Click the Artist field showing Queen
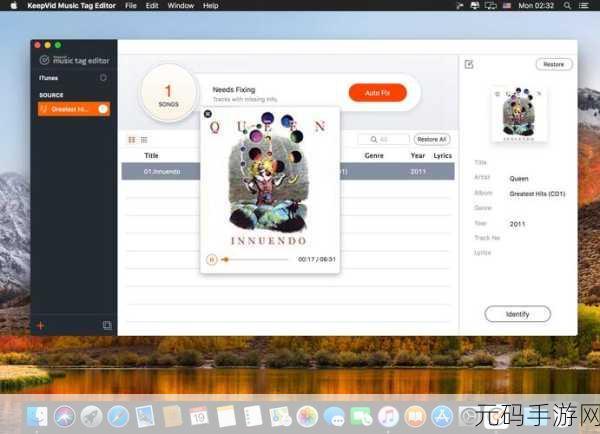Viewport: 600px width, 434px height. click(x=519, y=179)
